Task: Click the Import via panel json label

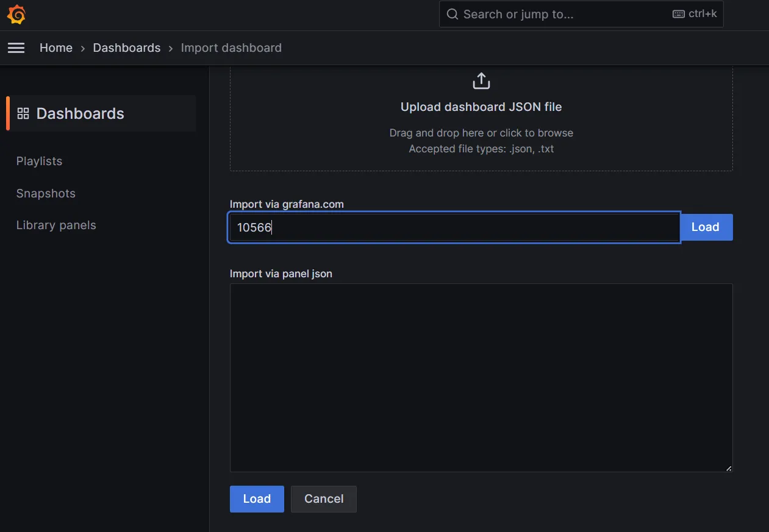Action: point(281,274)
